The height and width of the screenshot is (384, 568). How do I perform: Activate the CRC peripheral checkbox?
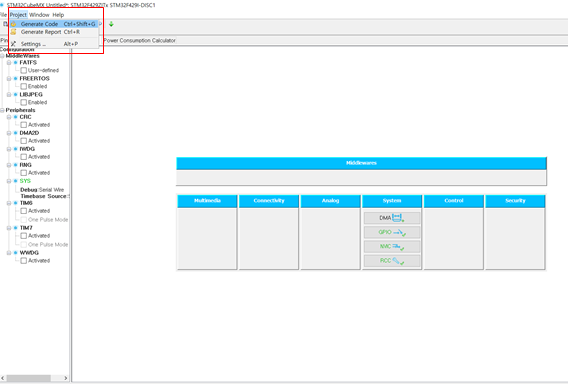click(x=24, y=125)
